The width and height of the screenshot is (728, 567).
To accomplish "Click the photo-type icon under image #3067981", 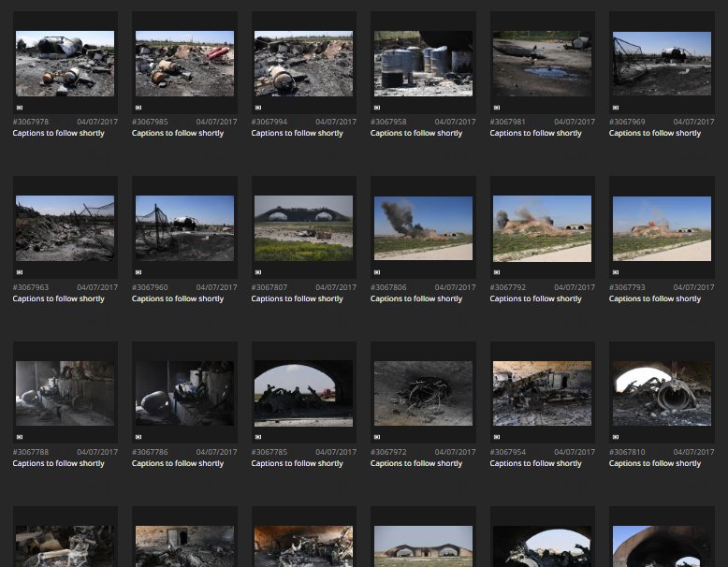I will (497, 108).
